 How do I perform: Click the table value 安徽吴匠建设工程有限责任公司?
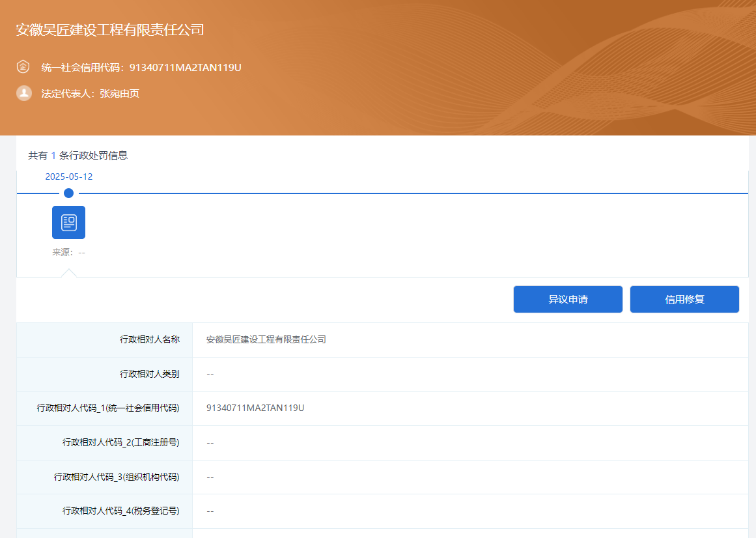coord(266,339)
